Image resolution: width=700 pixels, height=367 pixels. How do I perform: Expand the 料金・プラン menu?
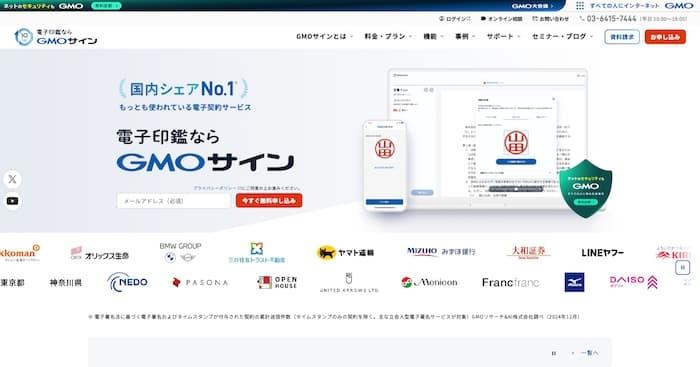pos(388,37)
